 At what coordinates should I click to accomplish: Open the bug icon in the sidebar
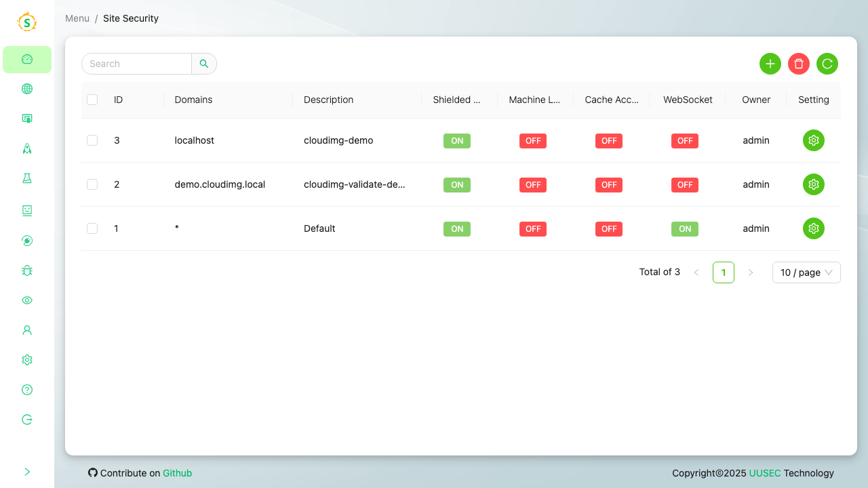(27, 270)
